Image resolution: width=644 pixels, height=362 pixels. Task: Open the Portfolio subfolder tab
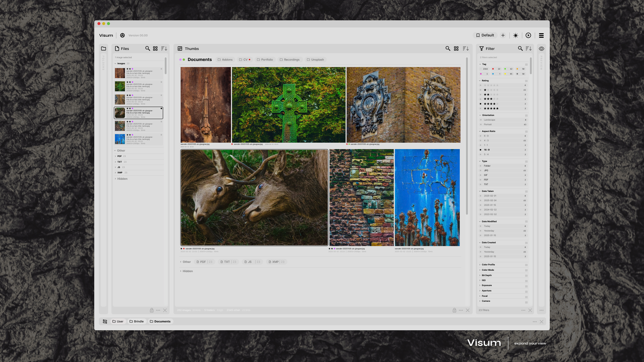265,60
